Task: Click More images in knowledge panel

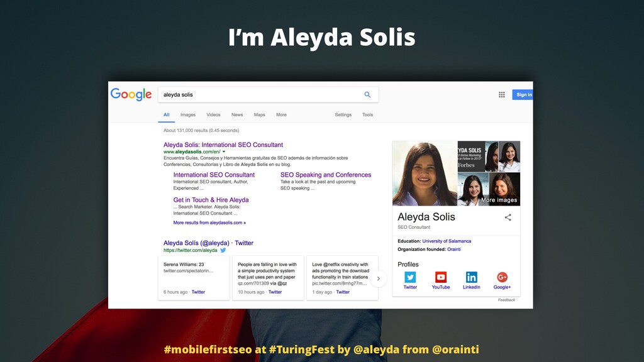Action: coord(499,200)
